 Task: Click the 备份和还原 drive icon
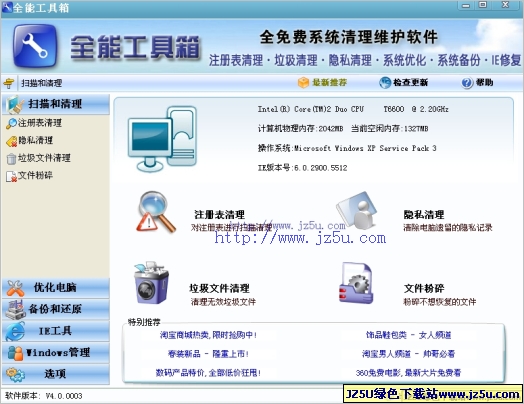pyautogui.click(x=15, y=309)
